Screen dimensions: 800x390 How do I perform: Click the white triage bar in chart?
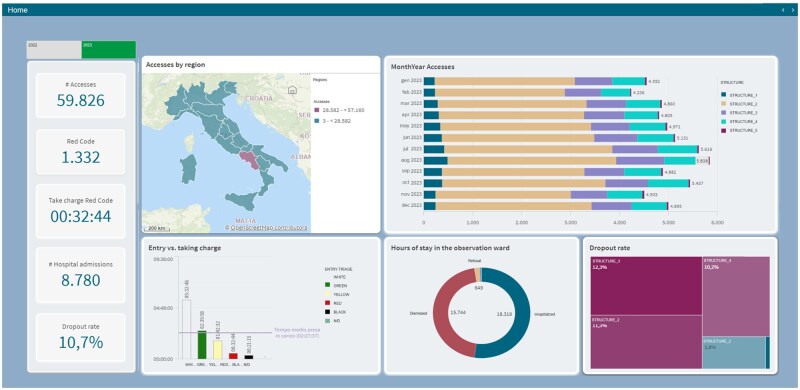click(x=186, y=329)
